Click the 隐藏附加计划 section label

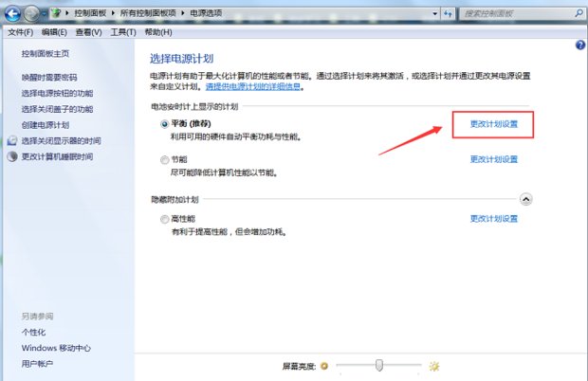coord(175,200)
